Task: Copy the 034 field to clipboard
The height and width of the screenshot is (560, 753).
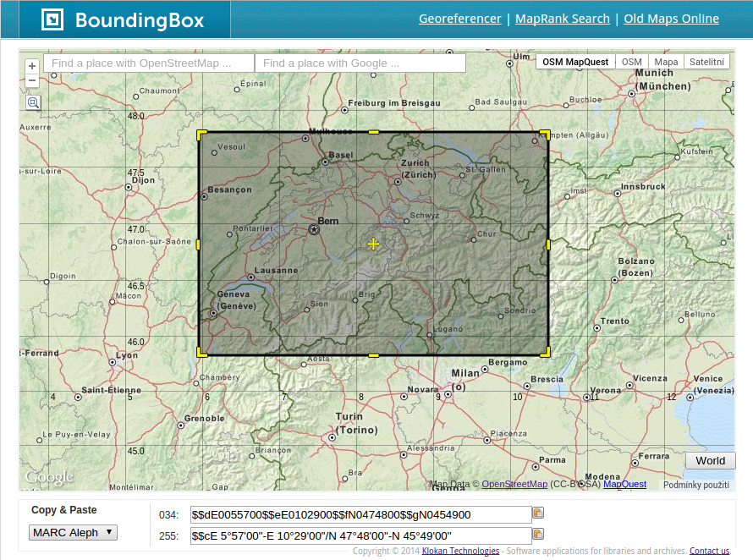Action: 538,513
